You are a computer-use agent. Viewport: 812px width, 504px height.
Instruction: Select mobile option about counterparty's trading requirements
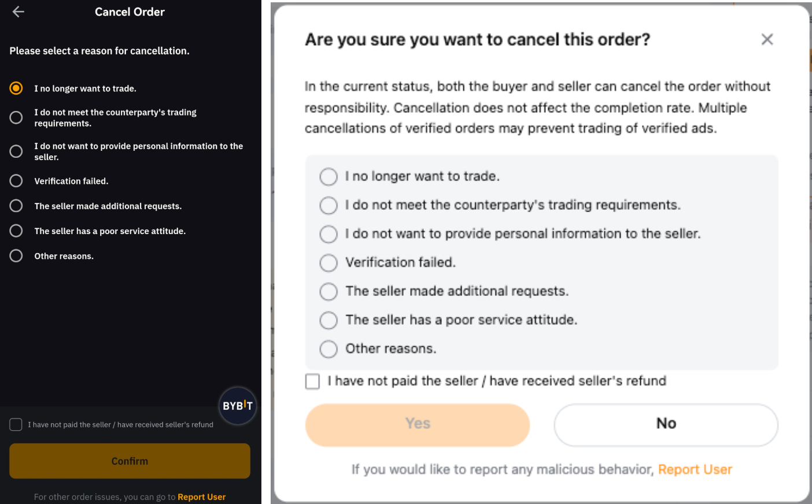point(16,117)
